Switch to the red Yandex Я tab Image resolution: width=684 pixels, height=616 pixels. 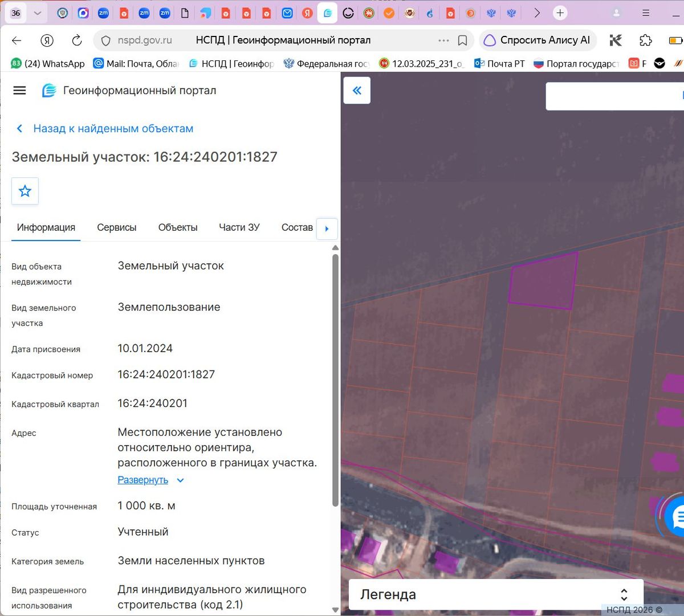coord(307,13)
